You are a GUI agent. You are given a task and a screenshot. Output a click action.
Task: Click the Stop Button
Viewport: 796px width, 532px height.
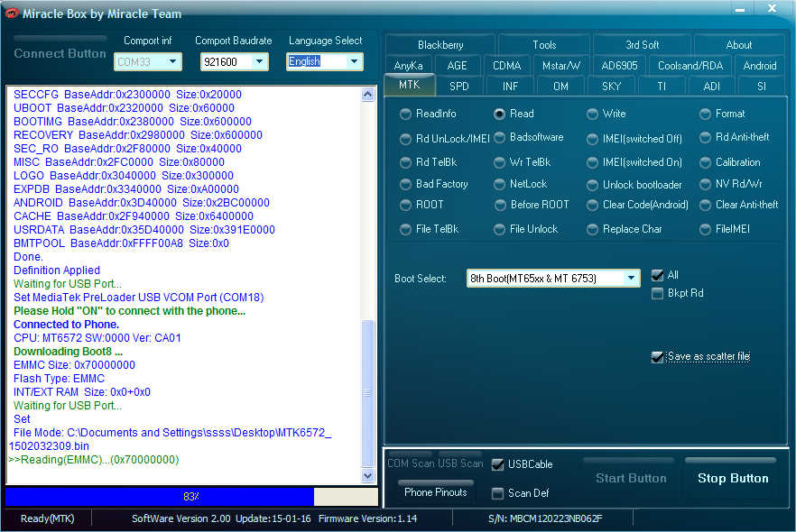(733, 478)
